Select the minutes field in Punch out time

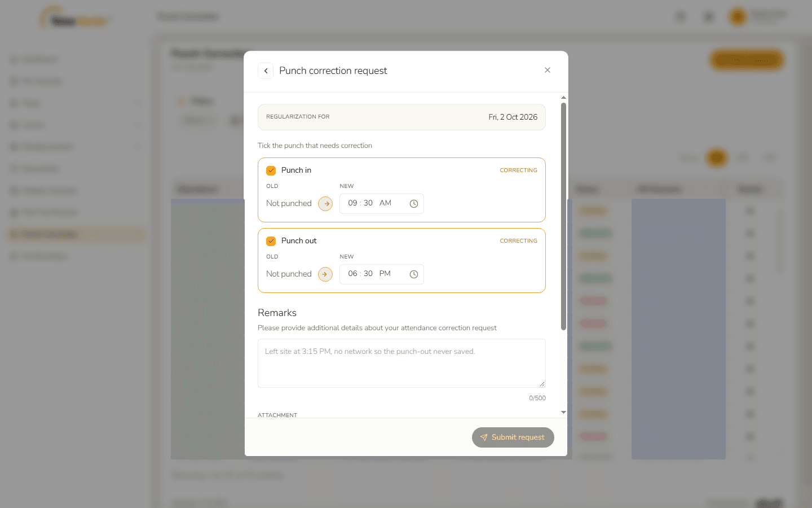click(368, 274)
